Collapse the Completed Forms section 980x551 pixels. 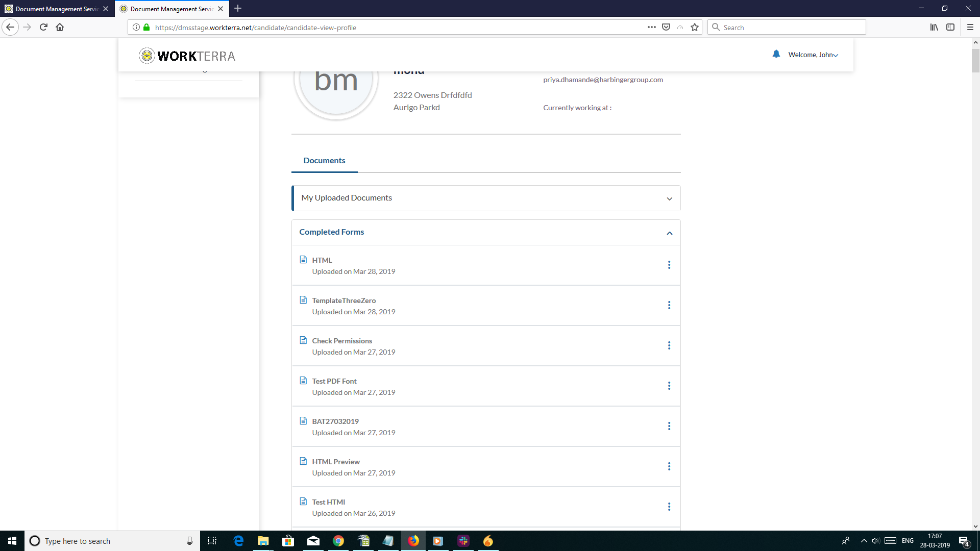coord(669,233)
